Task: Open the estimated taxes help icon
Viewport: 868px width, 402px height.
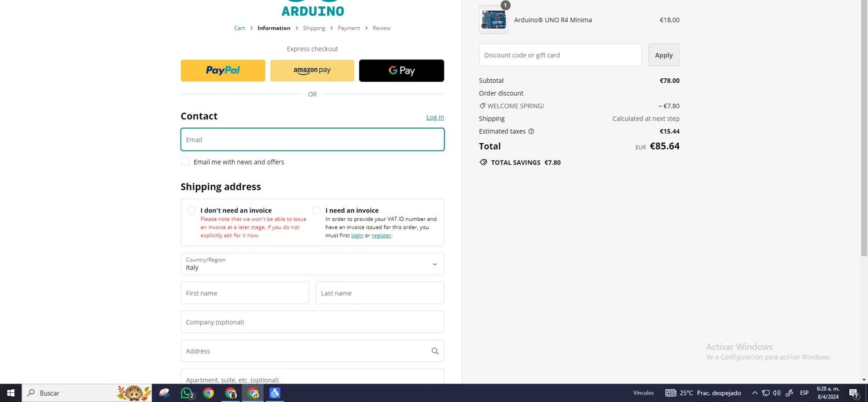Action: pyautogui.click(x=531, y=131)
